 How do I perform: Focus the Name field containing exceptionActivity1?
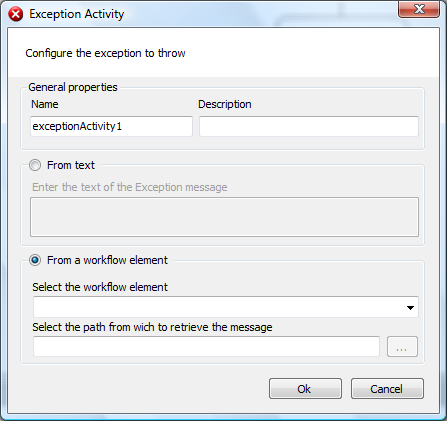(111, 126)
